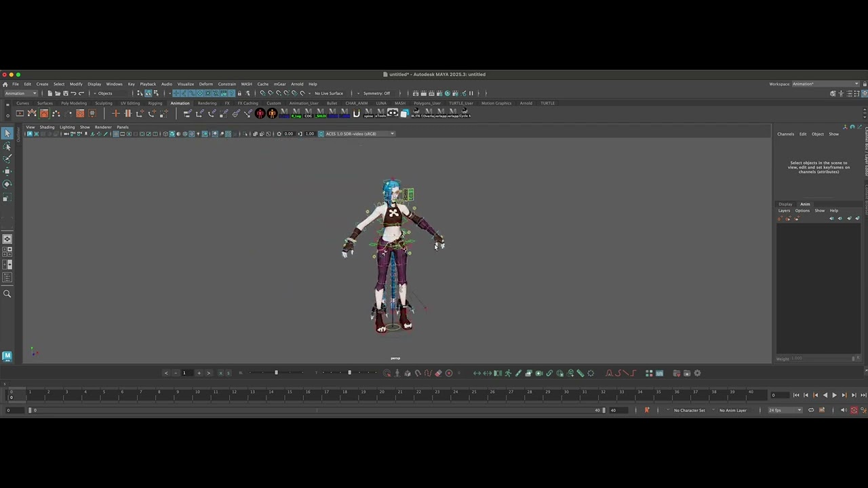Open ACES 1.0 SDR-video color space dropdown
Screen dimensions: 868x488
point(360,134)
